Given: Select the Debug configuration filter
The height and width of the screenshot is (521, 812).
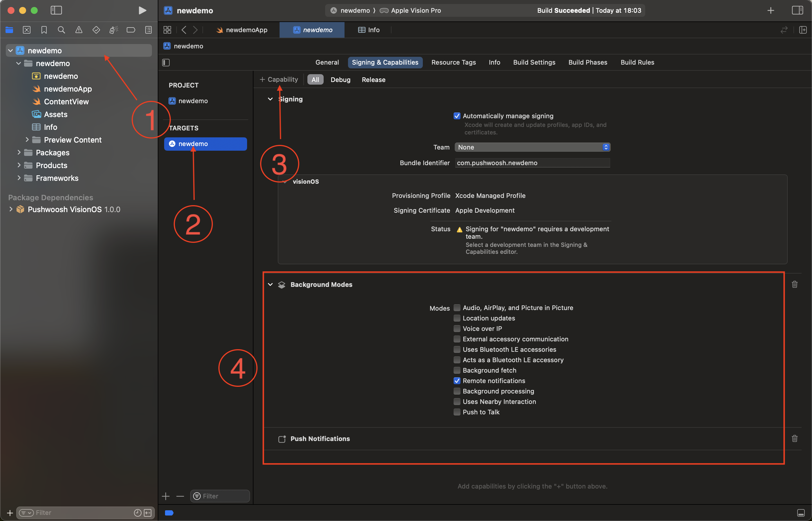Looking at the screenshot, I should [x=340, y=80].
